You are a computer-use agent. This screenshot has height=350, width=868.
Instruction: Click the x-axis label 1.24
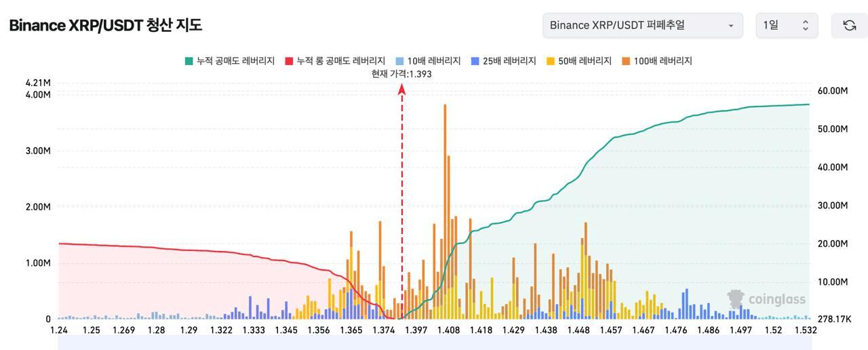pyautogui.click(x=59, y=330)
